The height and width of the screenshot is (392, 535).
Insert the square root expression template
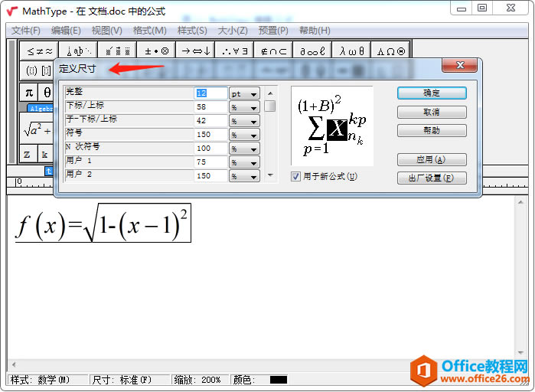(37, 129)
